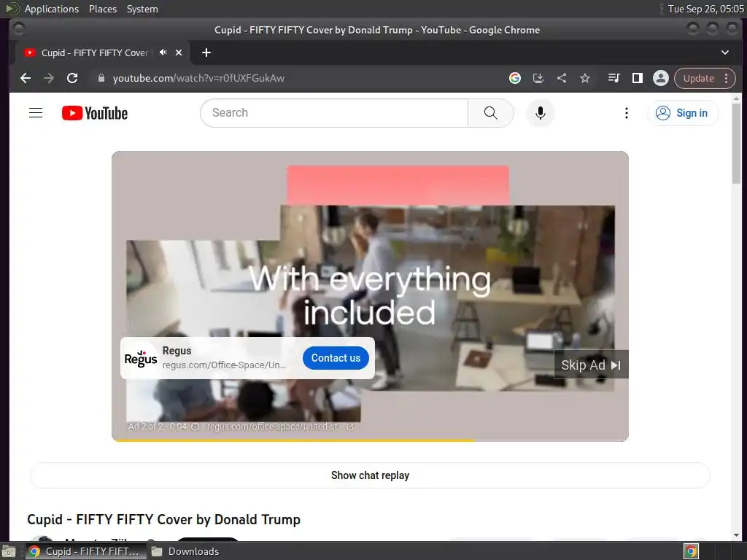
Task: Click the show desktop icon in the taskbar
Action: pyautogui.click(x=9, y=551)
